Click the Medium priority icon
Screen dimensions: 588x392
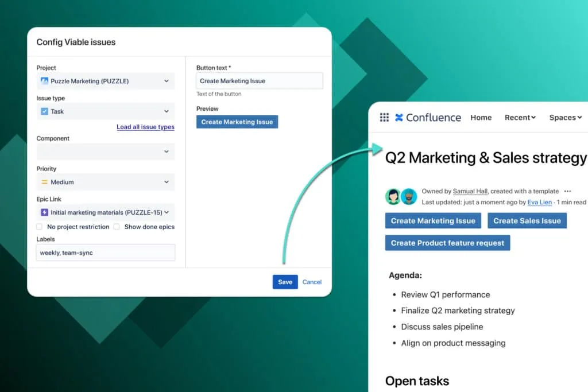pos(44,182)
